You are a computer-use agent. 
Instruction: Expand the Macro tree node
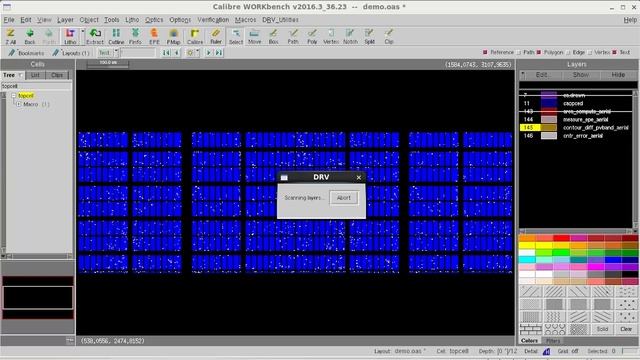point(18,104)
